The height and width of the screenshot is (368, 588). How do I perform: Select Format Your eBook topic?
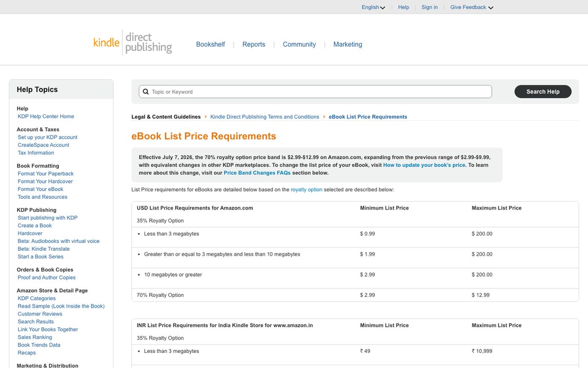tap(41, 189)
